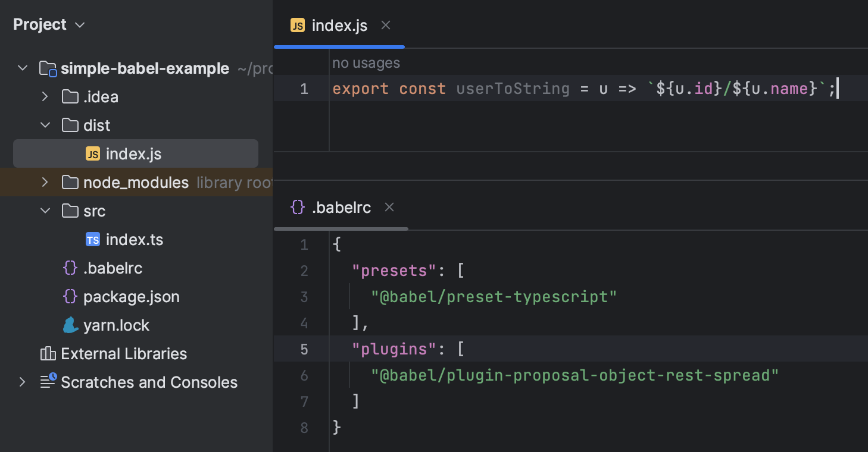Collapse the simple-babel-example project root

pyautogui.click(x=23, y=68)
